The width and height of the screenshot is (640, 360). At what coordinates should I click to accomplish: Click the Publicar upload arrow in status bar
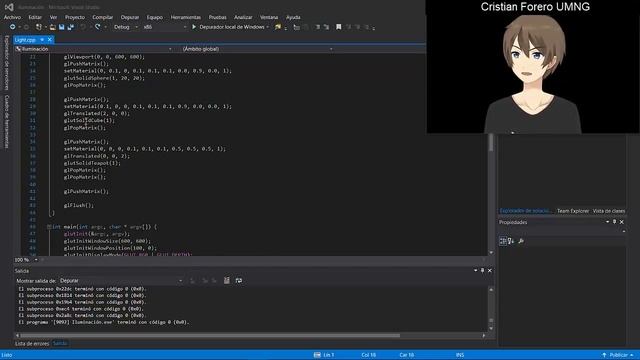pyautogui.click(x=604, y=355)
